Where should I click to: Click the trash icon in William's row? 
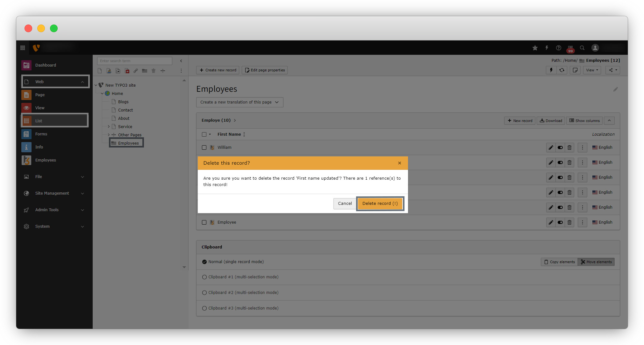tap(569, 147)
